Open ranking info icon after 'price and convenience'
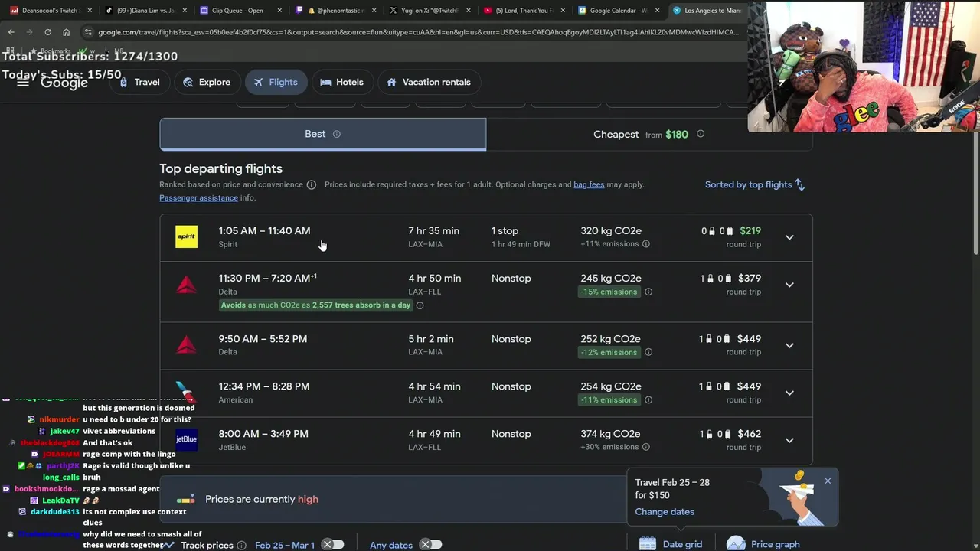This screenshot has height=551, width=980. tap(312, 184)
